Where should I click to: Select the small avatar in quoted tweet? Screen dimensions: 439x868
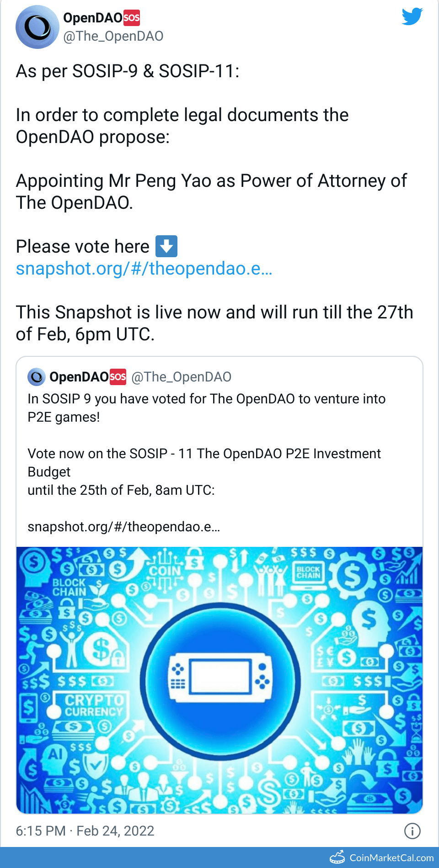(37, 377)
